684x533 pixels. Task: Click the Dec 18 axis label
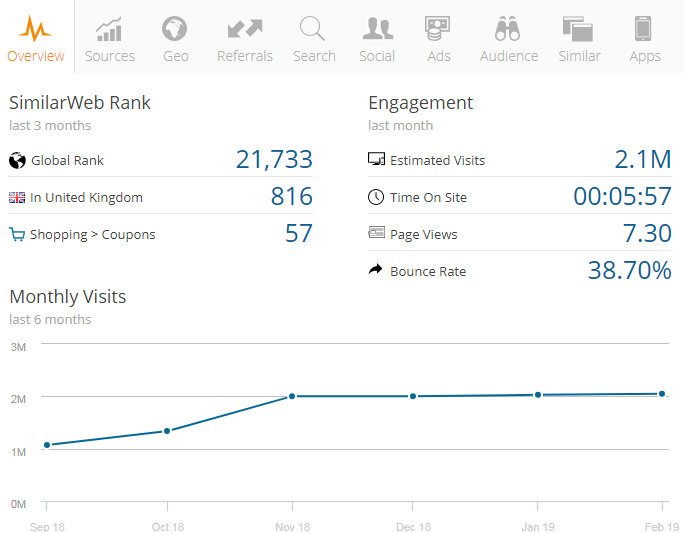[x=413, y=527]
